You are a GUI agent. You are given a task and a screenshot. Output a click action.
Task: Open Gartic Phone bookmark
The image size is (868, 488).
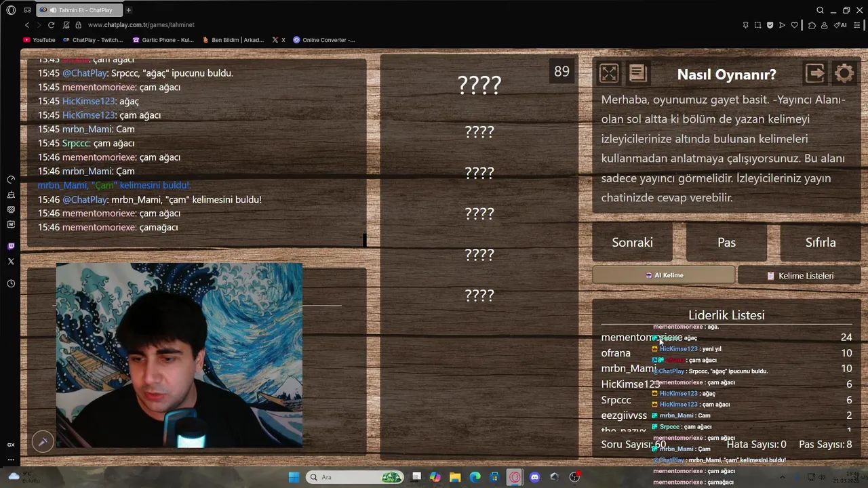pyautogui.click(x=163, y=40)
